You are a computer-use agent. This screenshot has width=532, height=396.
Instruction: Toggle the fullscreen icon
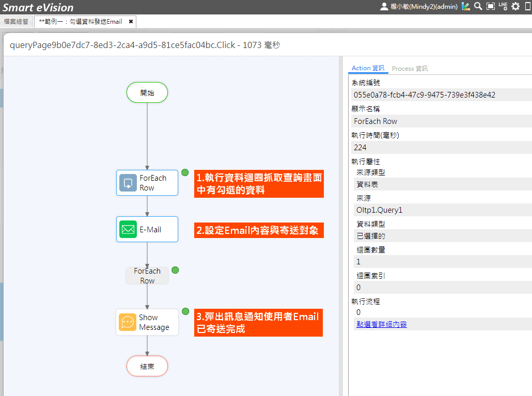(x=491, y=6)
